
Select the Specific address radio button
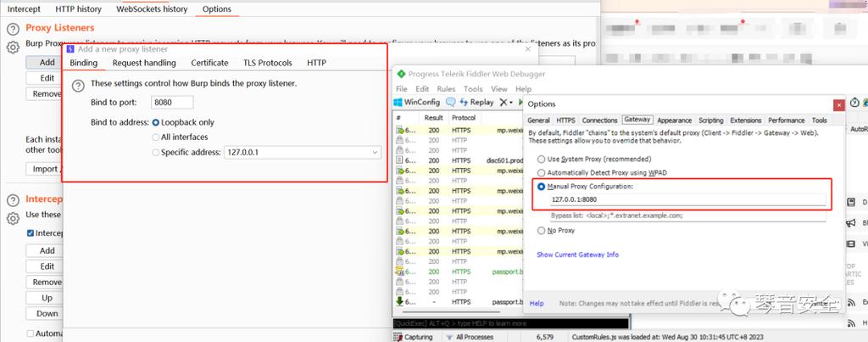(x=156, y=152)
